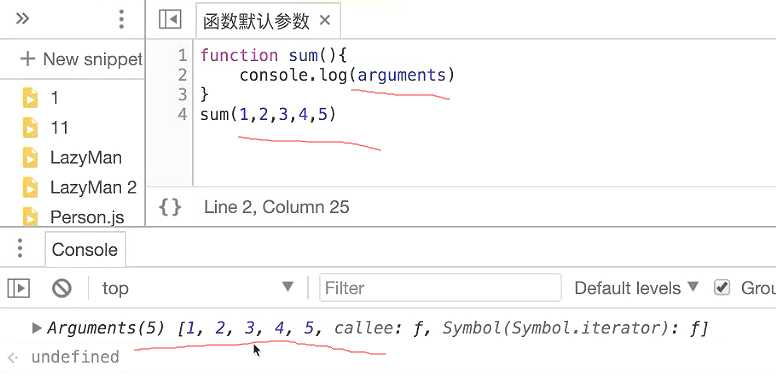
Task: Expand more tabs chevron in sources sidebar
Action: click(22, 19)
